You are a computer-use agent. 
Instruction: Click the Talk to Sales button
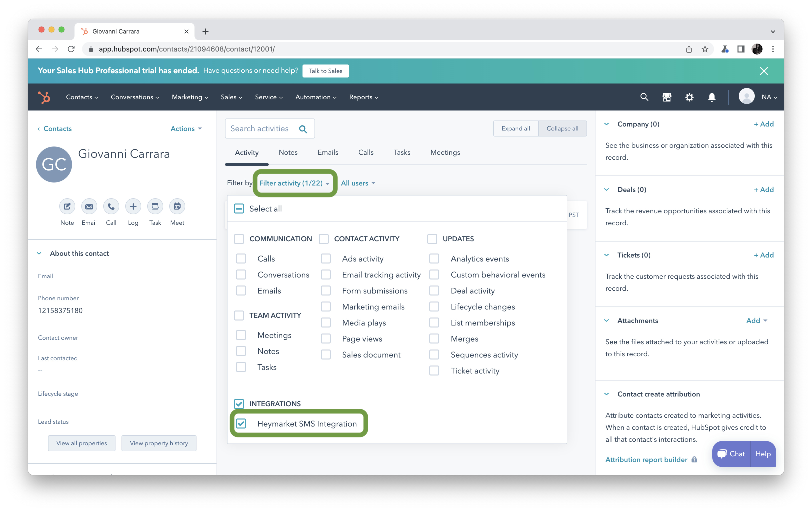(x=325, y=71)
